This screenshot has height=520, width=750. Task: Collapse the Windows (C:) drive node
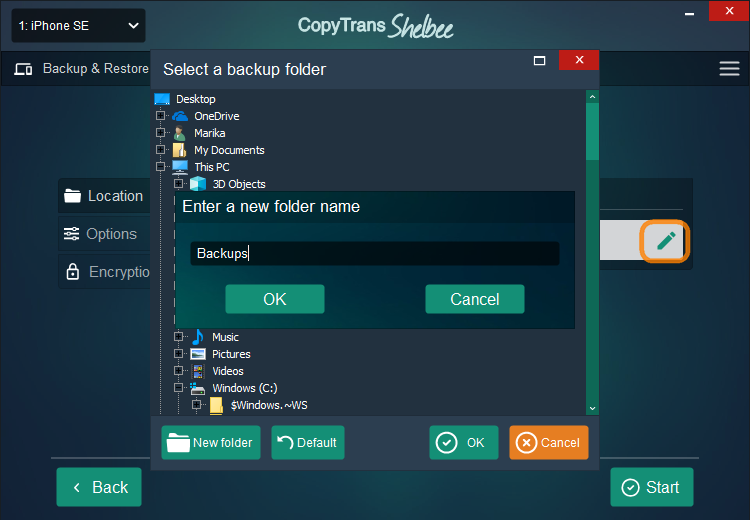coord(178,387)
